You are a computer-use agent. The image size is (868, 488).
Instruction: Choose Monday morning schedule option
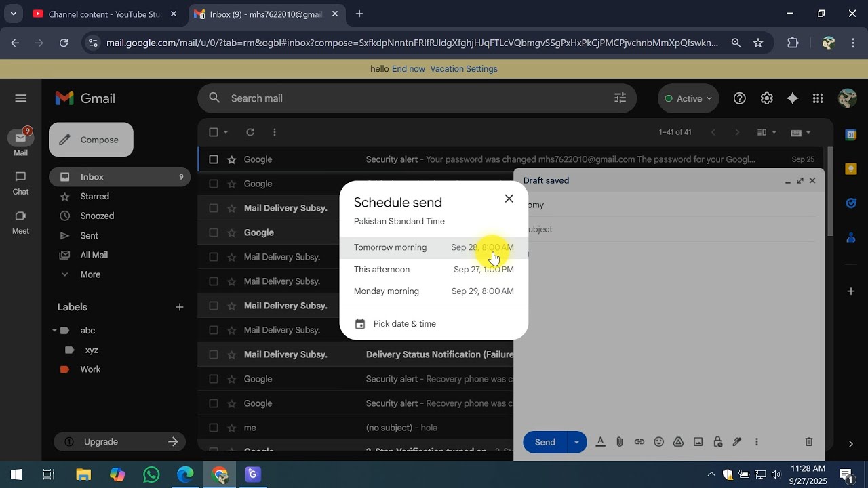433,291
